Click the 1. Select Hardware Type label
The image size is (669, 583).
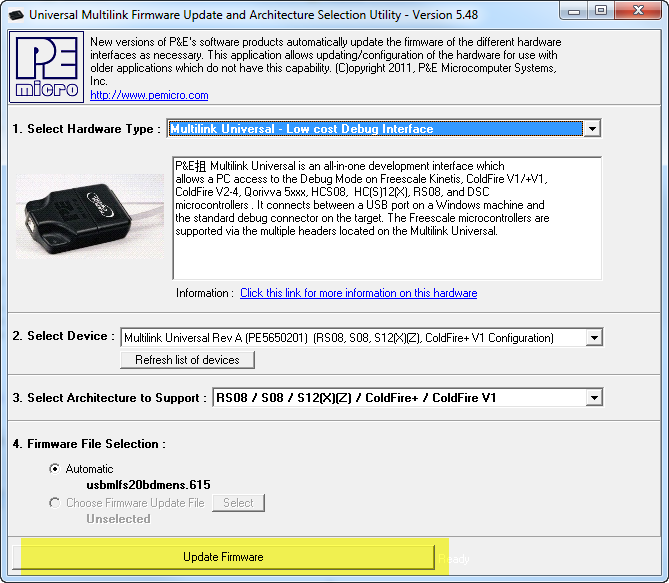tap(86, 129)
